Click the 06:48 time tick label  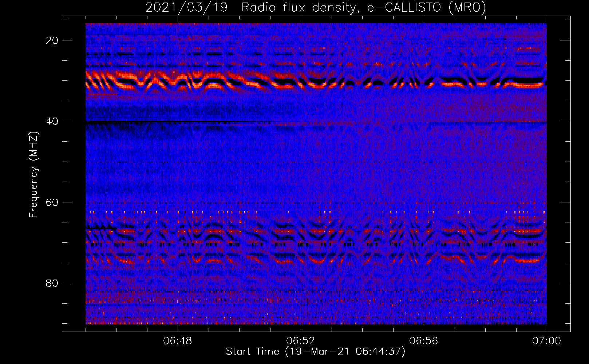[x=178, y=341]
